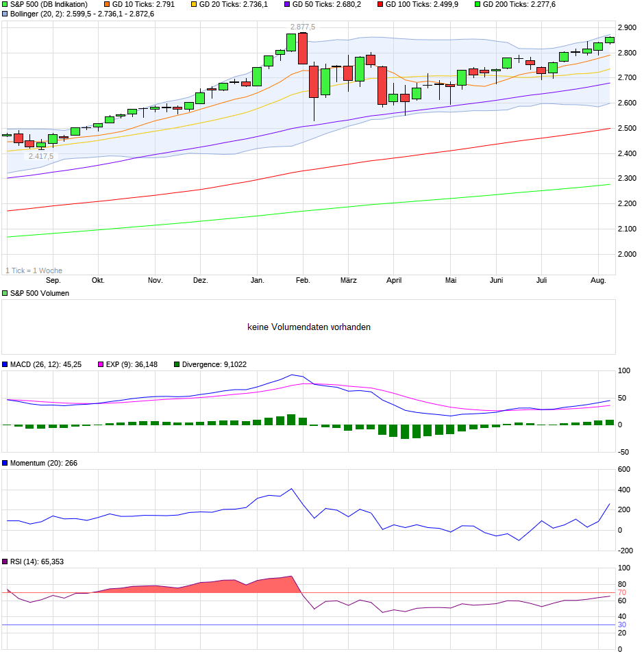
Task: Click the dark green Divergence swatch
Action: [x=177, y=364]
